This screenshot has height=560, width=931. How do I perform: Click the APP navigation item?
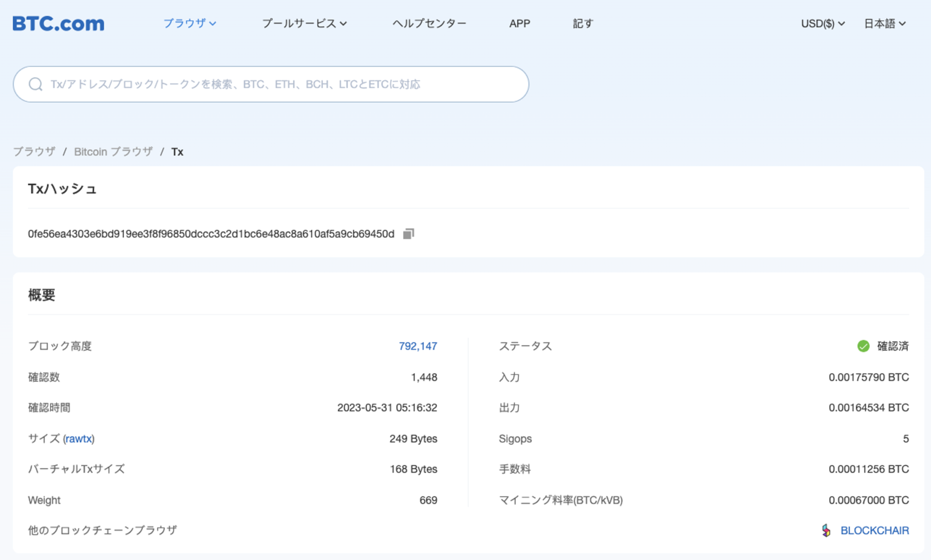point(520,23)
